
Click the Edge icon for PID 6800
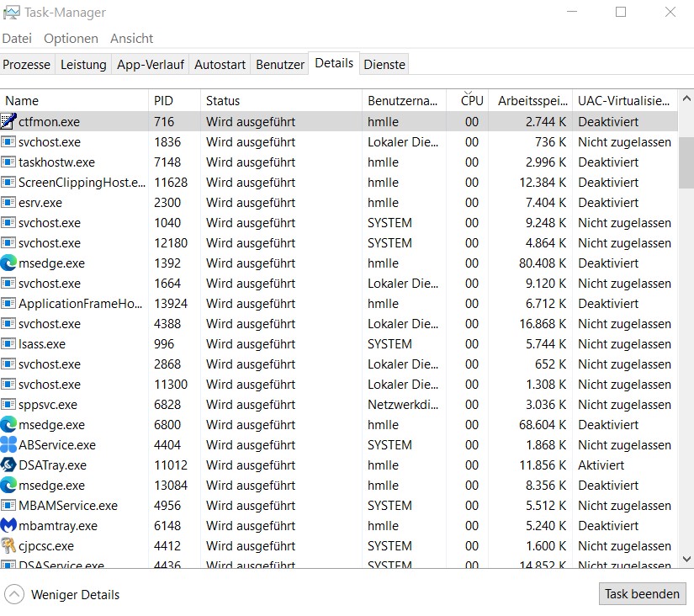pyautogui.click(x=8, y=425)
